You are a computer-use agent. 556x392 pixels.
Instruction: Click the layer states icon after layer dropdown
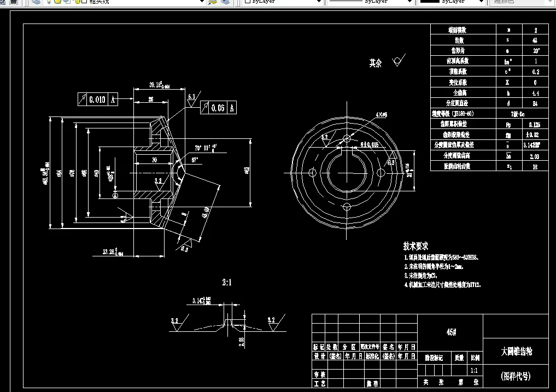pos(213,2)
